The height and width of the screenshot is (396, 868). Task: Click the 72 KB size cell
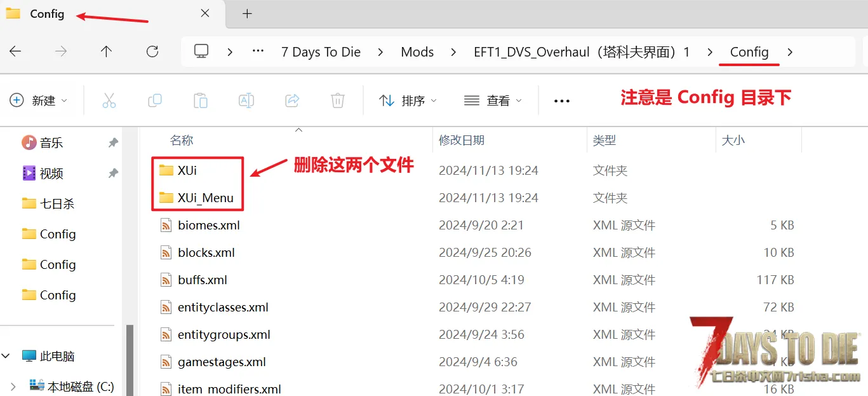pyautogui.click(x=779, y=307)
